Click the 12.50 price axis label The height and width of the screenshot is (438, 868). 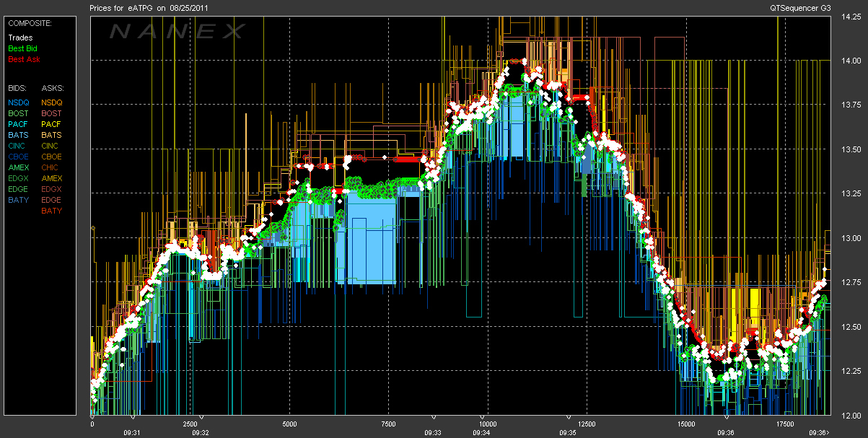[x=851, y=327]
